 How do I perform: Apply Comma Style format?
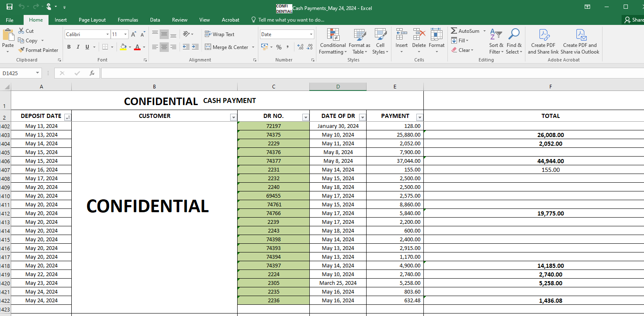tap(287, 47)
